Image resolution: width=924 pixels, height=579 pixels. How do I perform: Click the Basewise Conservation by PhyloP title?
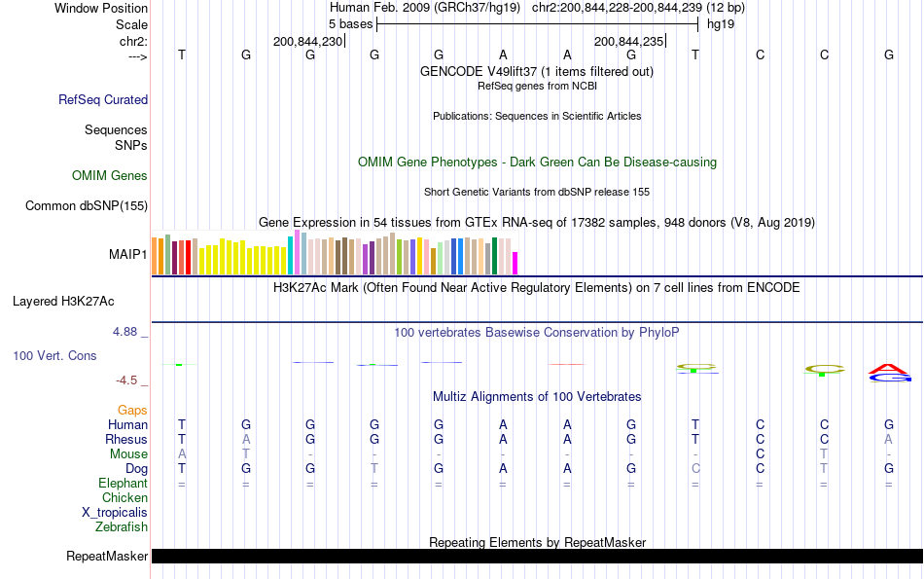point(537,333)
